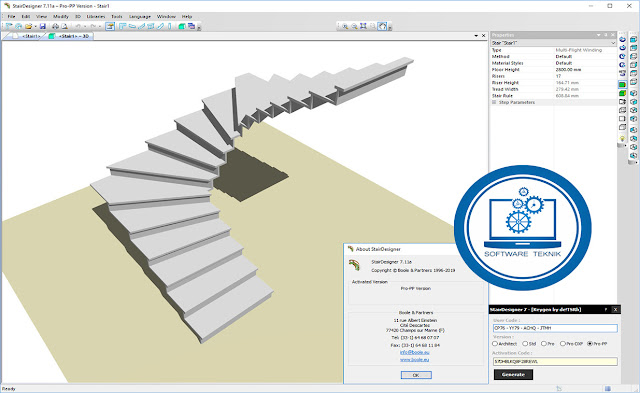Print the stair with the printer icon

click(55, 26)
